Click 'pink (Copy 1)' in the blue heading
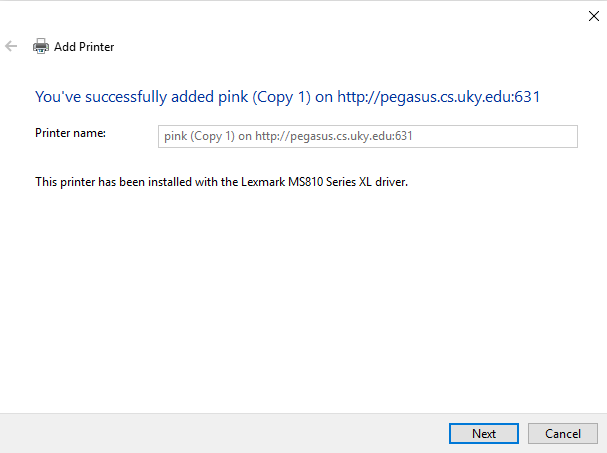Image resolution: width=607 pixels, height=453 pixels. (x=264, y=97)
